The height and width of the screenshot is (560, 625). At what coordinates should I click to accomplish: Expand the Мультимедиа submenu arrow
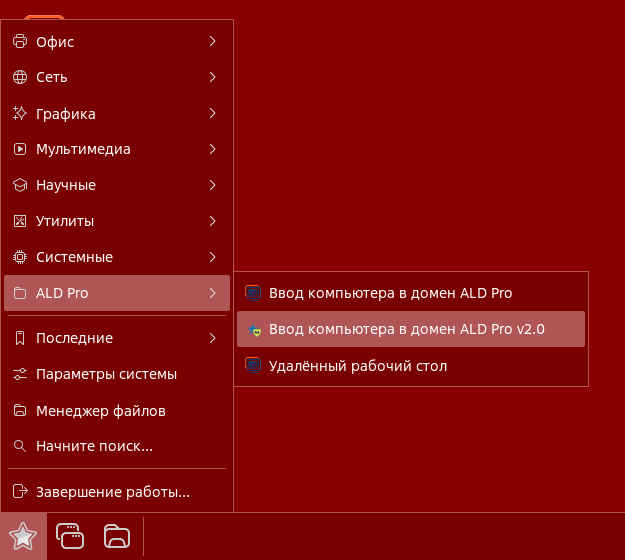212,149
